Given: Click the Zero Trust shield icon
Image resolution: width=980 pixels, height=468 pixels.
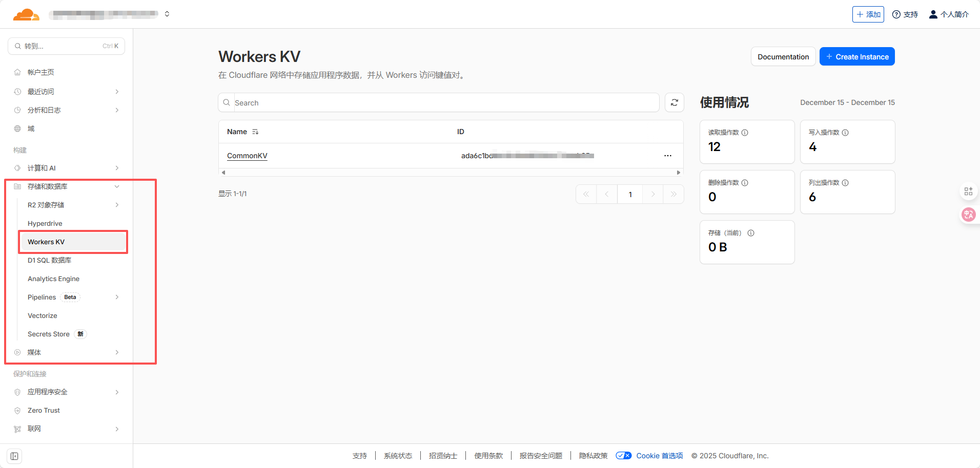Looking at the screenshot, I should (x=17, y=410).
